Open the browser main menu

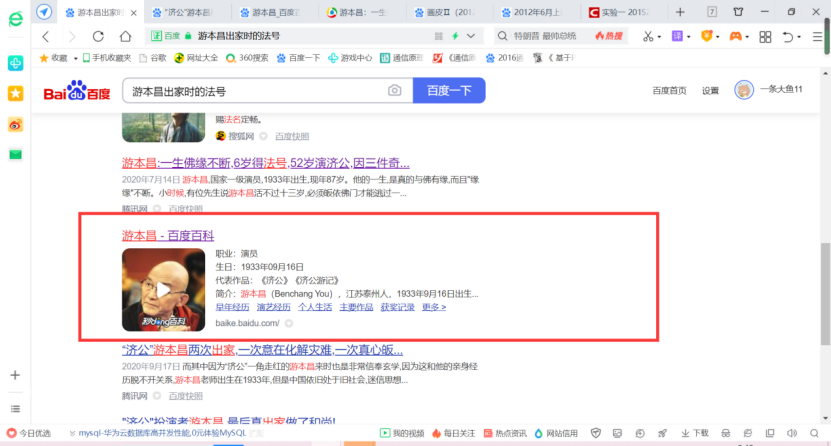point(817,37)
